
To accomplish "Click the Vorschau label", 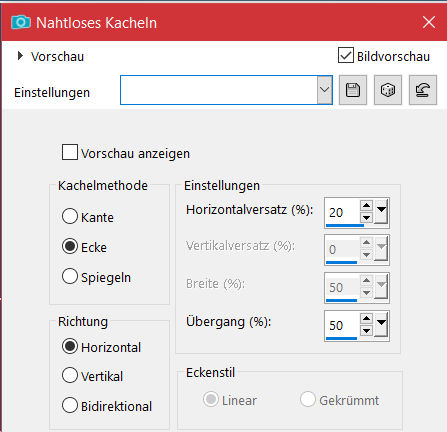I will [x=57, y=57].
